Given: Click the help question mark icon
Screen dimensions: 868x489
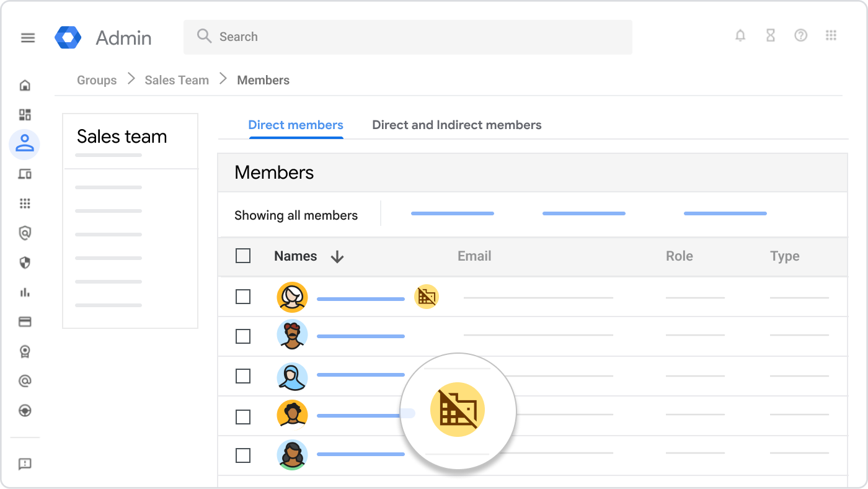Looking at the screenshot, I should (x=801, y=36).
